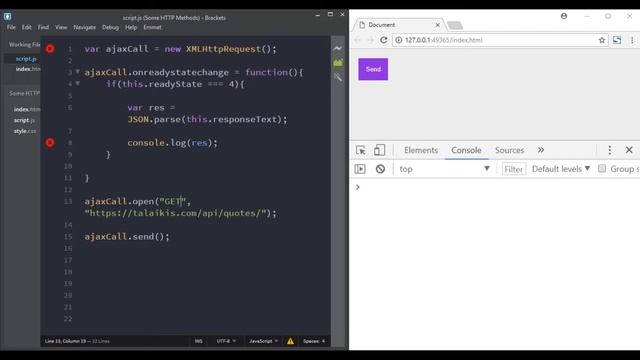Click the Brackets Live Preview lightning icon
The width and height of the screenshot is (640, 360).
coord(338,49)
